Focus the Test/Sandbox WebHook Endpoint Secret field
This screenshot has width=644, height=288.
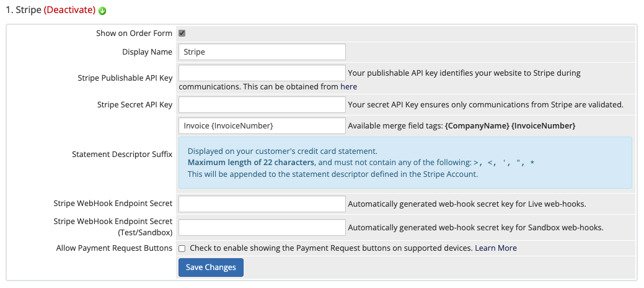(262, 228)
